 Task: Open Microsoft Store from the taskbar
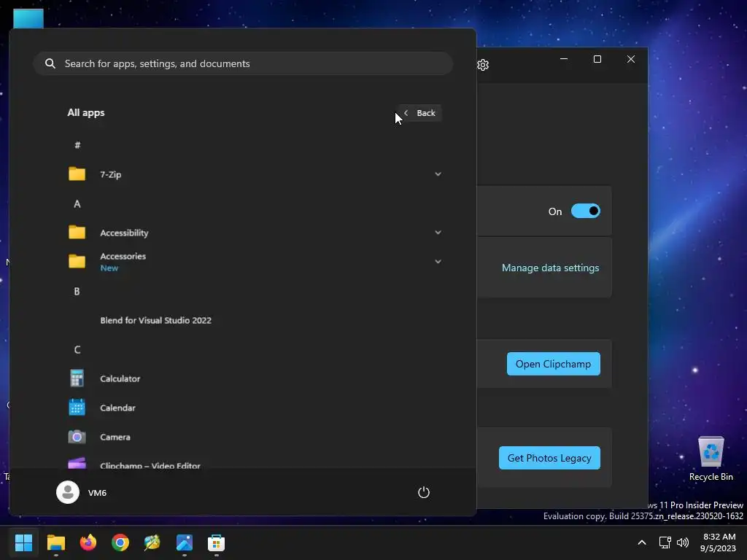pos(216,542)
